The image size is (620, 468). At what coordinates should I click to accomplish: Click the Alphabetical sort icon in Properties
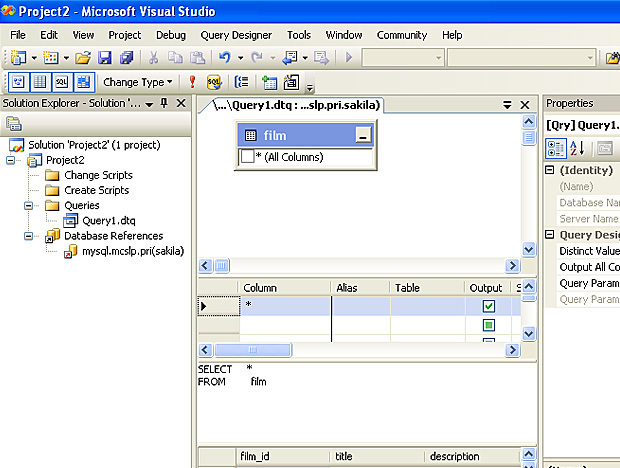577,148
